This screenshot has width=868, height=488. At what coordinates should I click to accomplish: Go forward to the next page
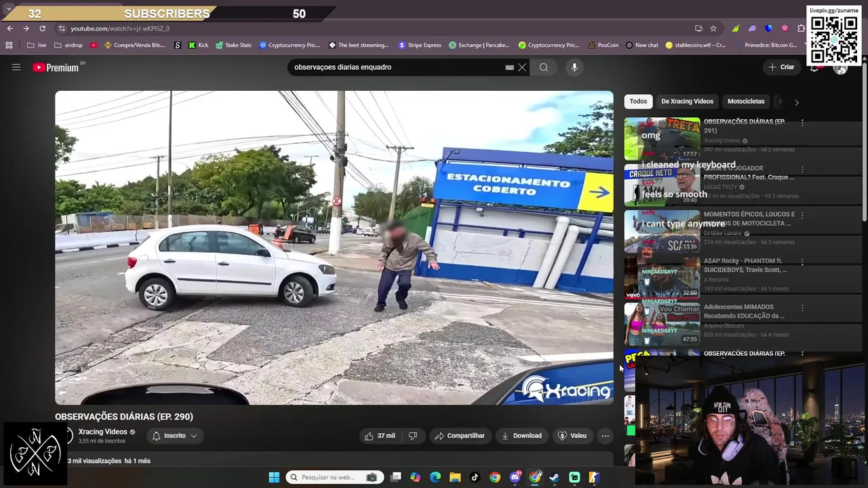pyautogui.click(x=26, y=28)
